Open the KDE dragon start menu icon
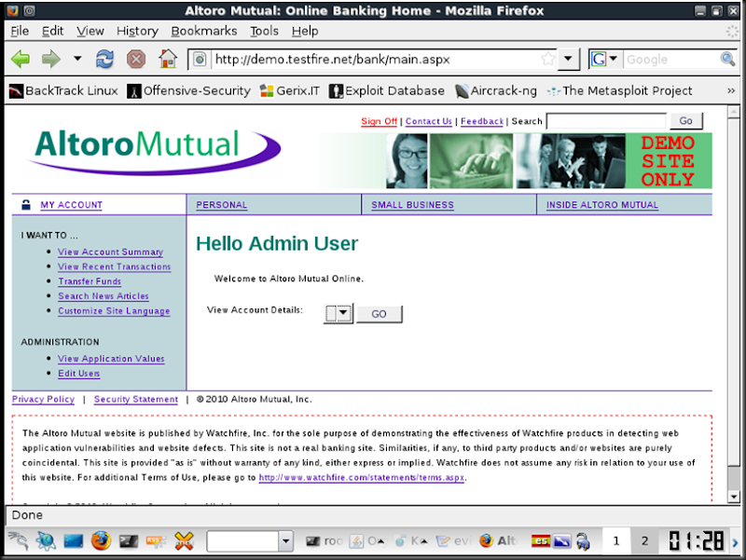746x560 pixels. (x=18, y=541)
